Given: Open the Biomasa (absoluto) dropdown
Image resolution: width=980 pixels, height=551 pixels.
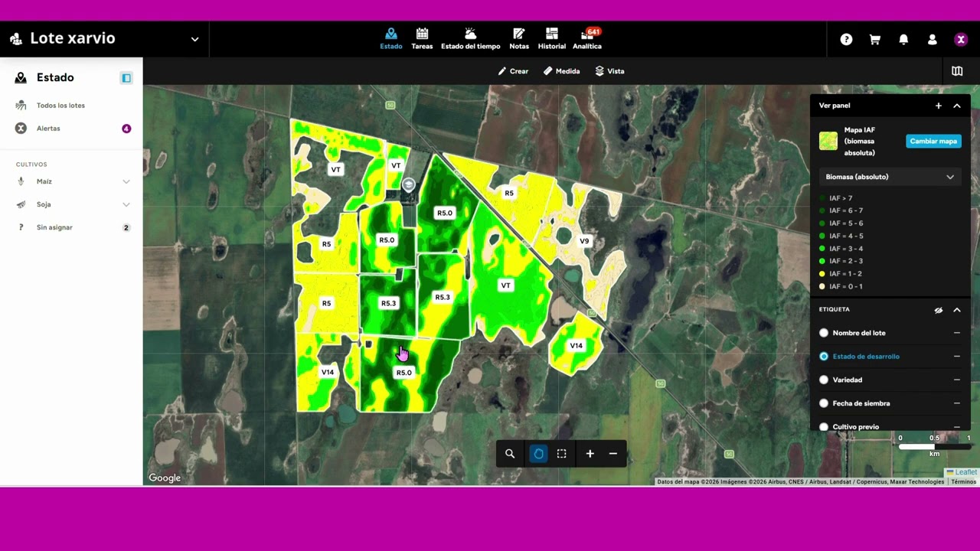Looking at the screenshot, I should [x=890, y=177].
